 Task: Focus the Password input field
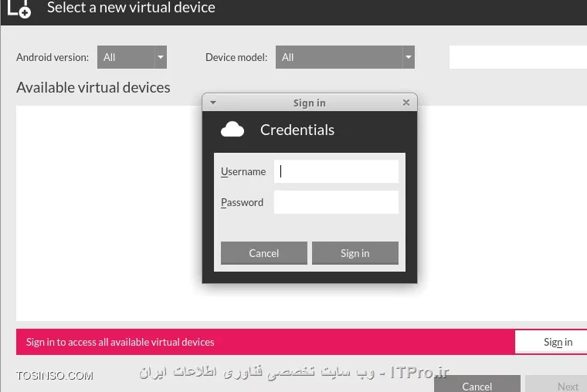(336, 202)
